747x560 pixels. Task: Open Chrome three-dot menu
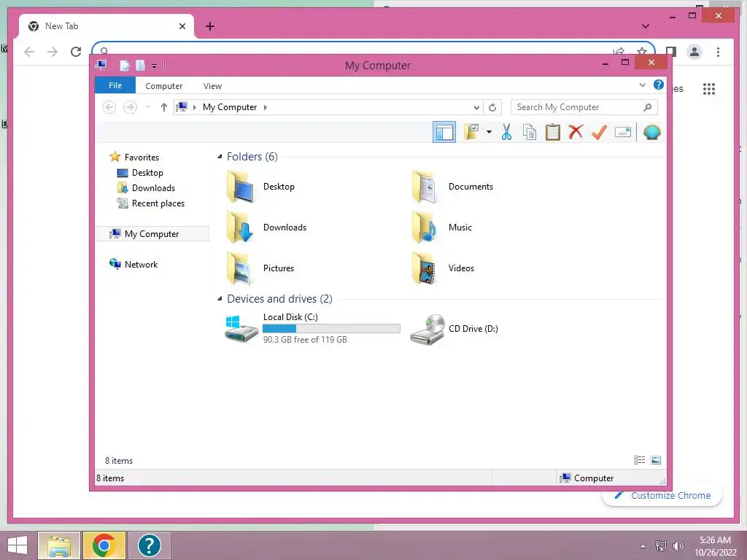(x=718, y=52)
